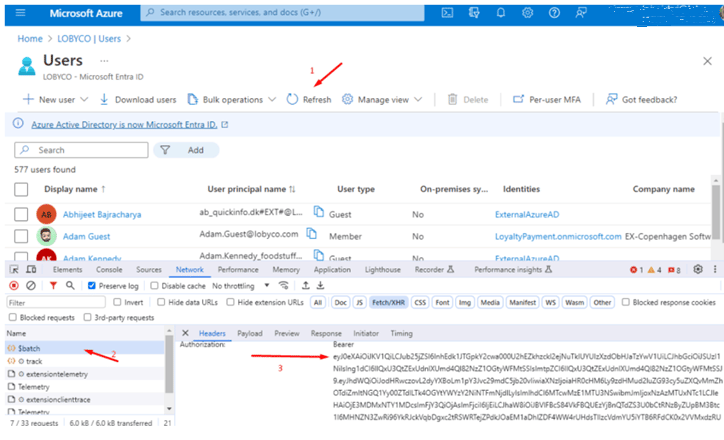The width and height of the screenshot is (724, 440).
Task: Click Got feedback? in the toolbar
Action: pos(641,99)
